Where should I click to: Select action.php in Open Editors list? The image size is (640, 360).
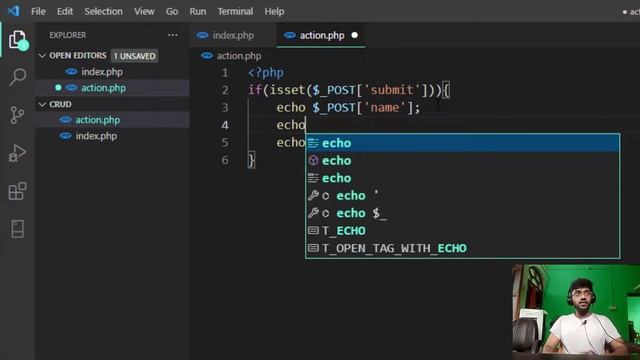tap(112, 88)
